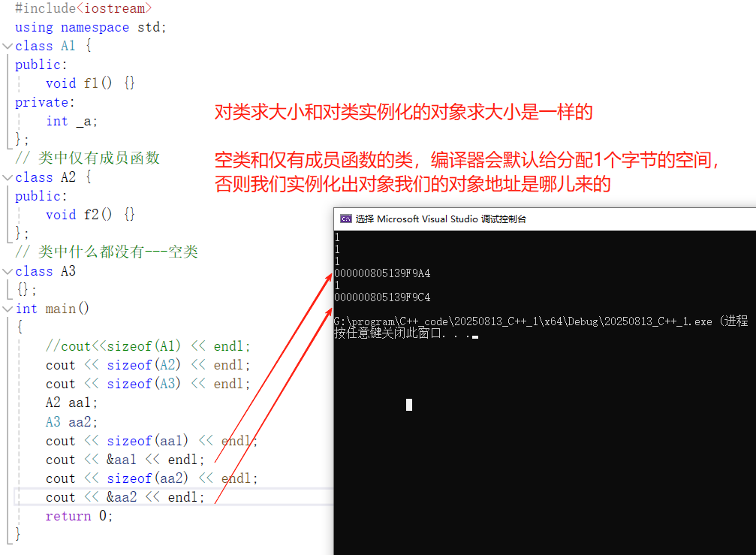Viewport: 756px width, 555px height.
Task: Collapse the class A2 code block
Action: [x=6, y=177]
